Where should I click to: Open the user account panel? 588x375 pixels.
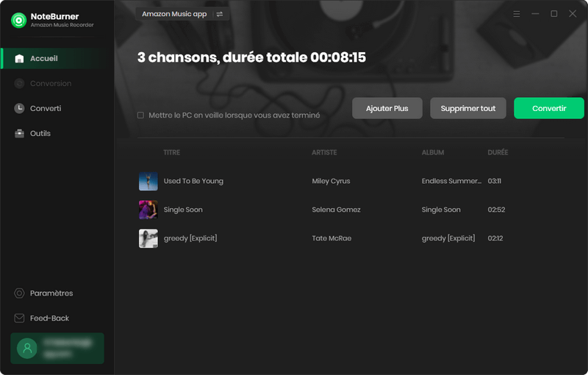click(x=57, y=349)
